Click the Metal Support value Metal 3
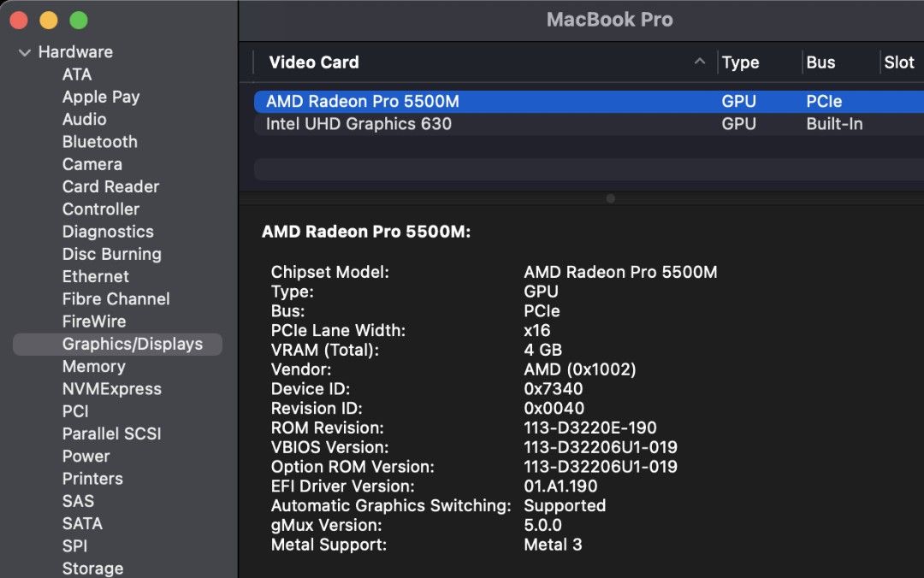Screen dimensions: 924x578 (x=553, y=545)
